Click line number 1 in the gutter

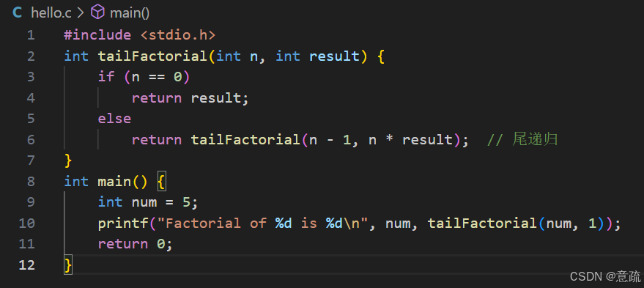click(31, 35)
